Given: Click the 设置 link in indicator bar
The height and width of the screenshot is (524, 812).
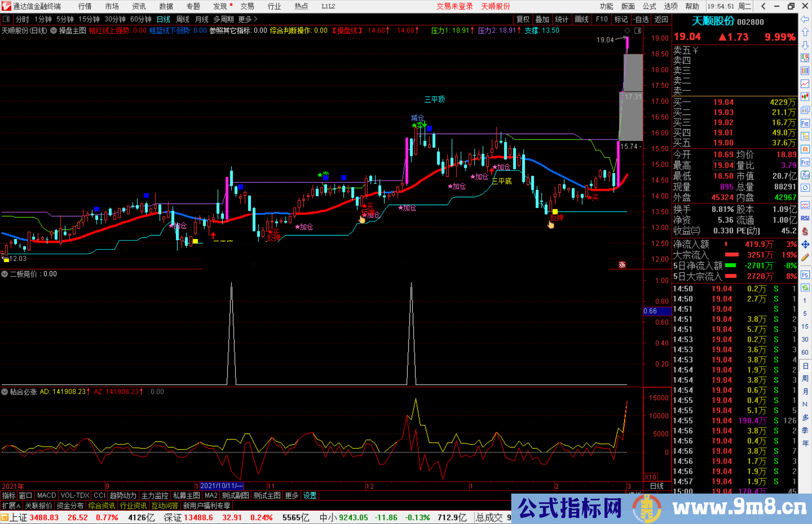Looking at the screenshot, I should [310, 495].
